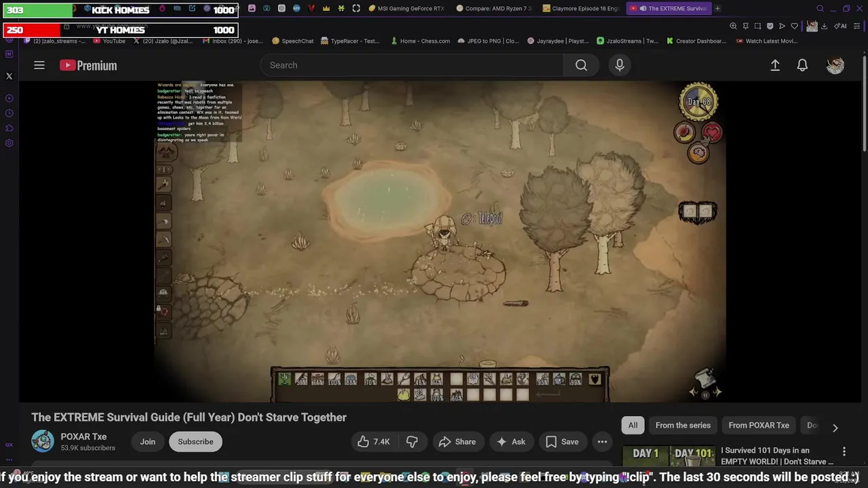This screenshot has width=868, height=488.
Task: Show more filter chips with right arrow
Action: tap(835, 428)
